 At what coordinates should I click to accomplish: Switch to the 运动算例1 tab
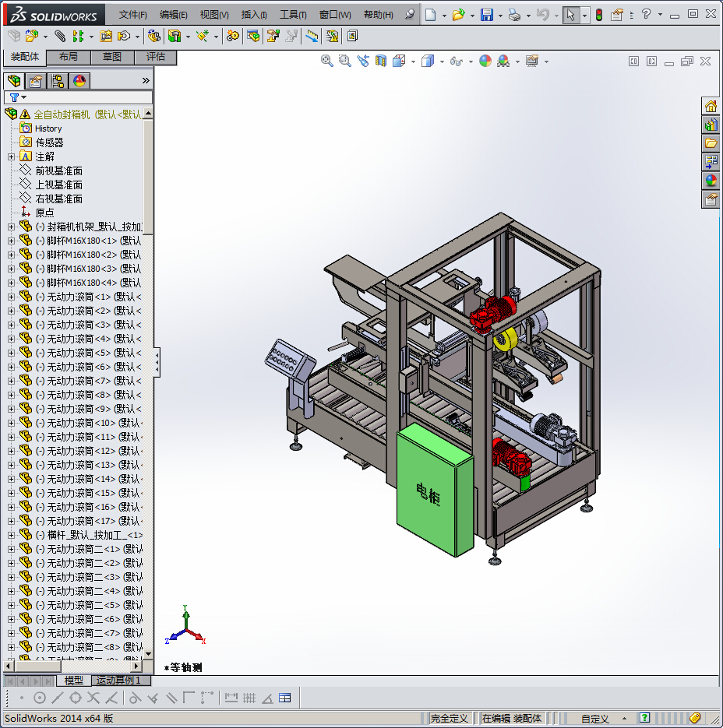pos(118,681)
